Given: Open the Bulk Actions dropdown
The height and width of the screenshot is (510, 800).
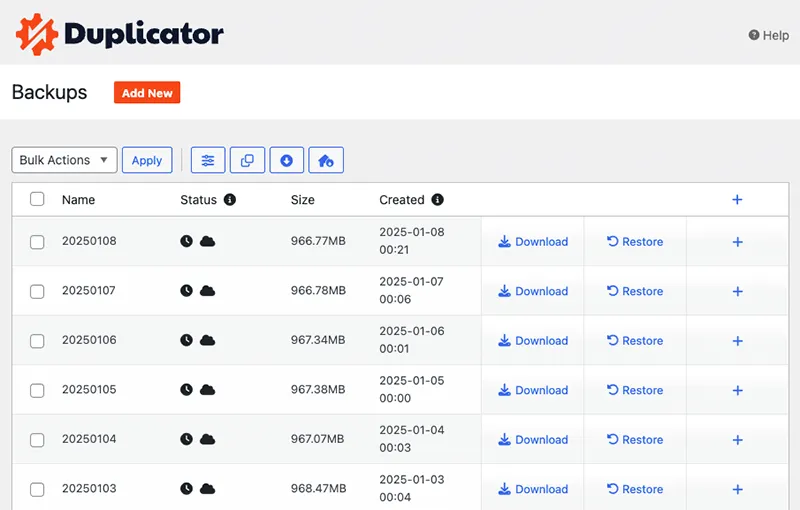Looking at the screenshot, I should [64, 160].
